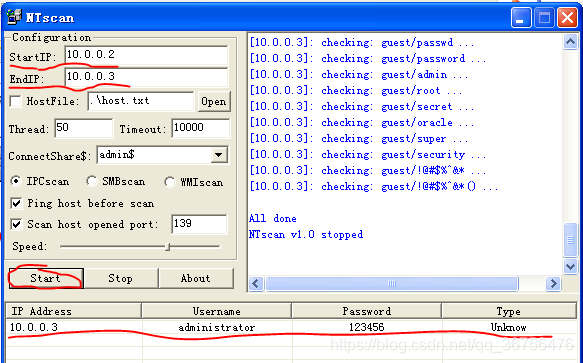Click the administrator username cell
Viewport: 583px width, 363px height.
[x=217, y=327]
